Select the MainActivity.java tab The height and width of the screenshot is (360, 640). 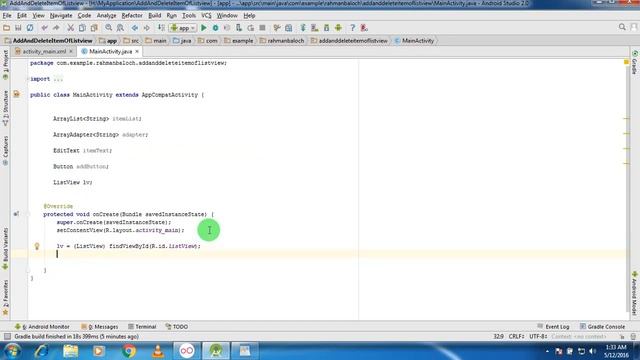click(110, 51)
